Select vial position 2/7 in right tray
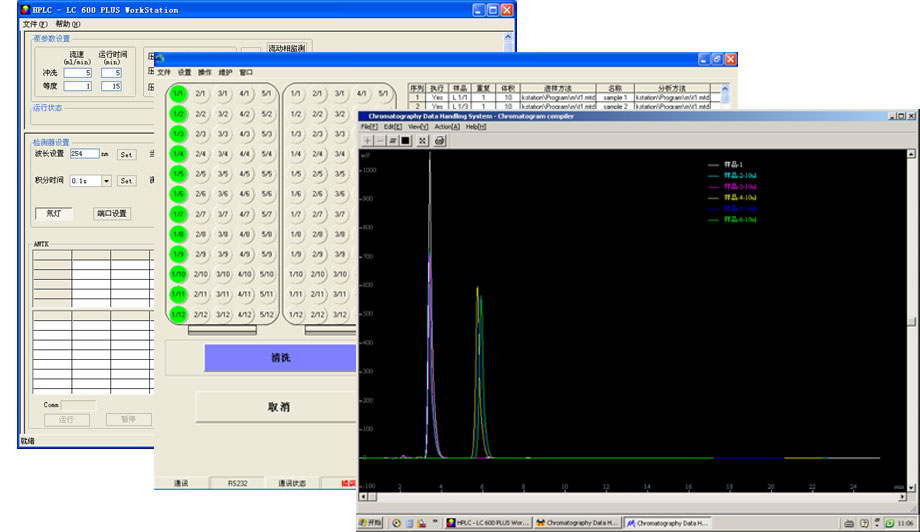 [x=317, y=214]
